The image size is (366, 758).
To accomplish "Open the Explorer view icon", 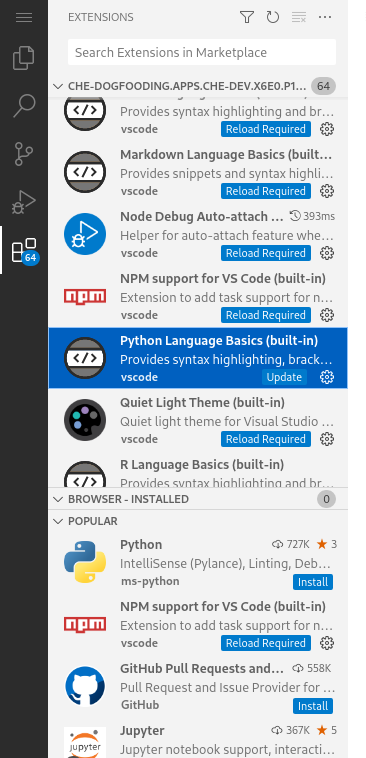I will coord(24,58).
